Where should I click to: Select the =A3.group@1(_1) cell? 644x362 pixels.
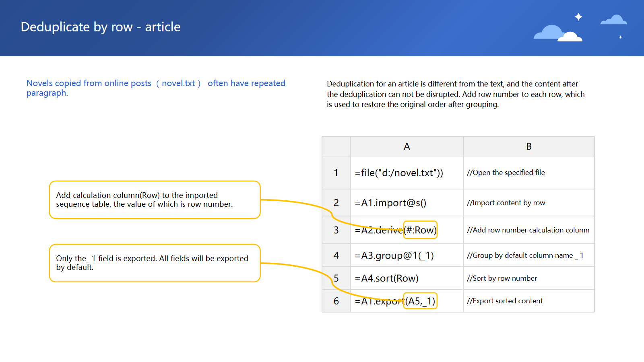click(394, 255)
